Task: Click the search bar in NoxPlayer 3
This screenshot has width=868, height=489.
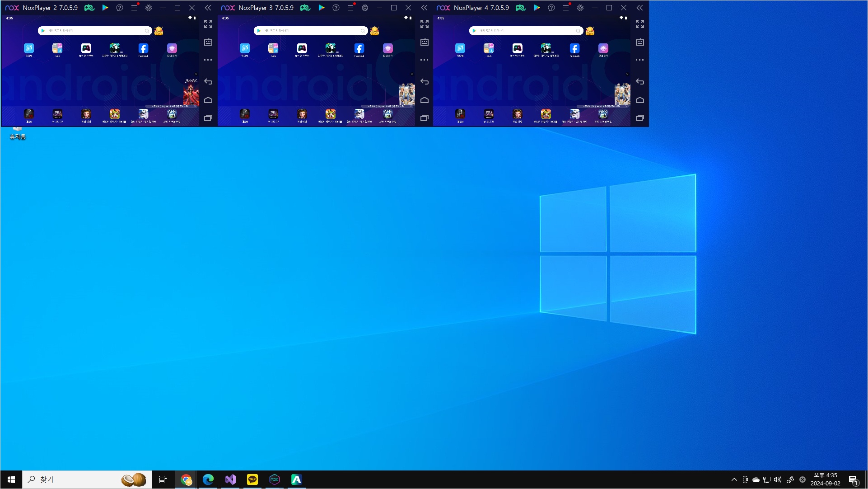Action: pyautogui.click(x=312, y=31)
